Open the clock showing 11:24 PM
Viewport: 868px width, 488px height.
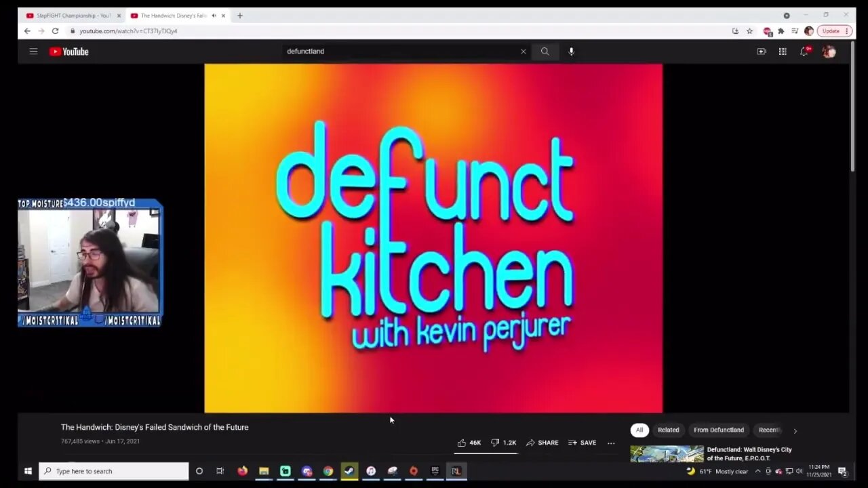pyautogui.click(x=818, y=471)
